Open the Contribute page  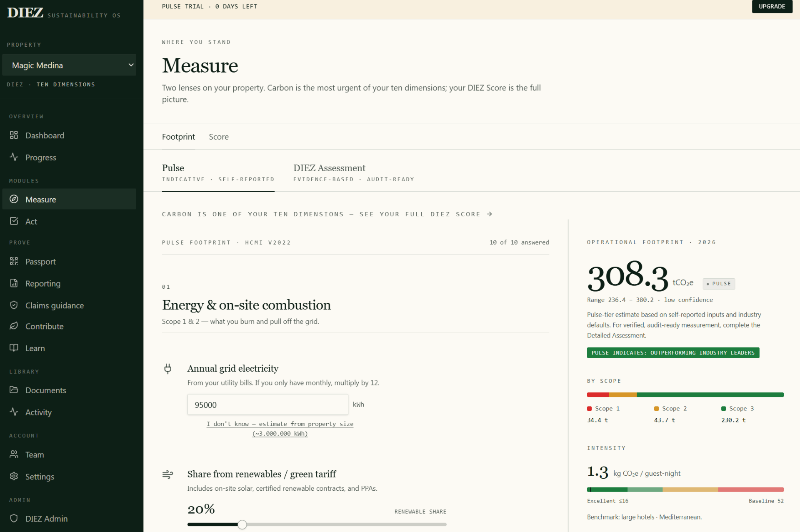(69, 326)
